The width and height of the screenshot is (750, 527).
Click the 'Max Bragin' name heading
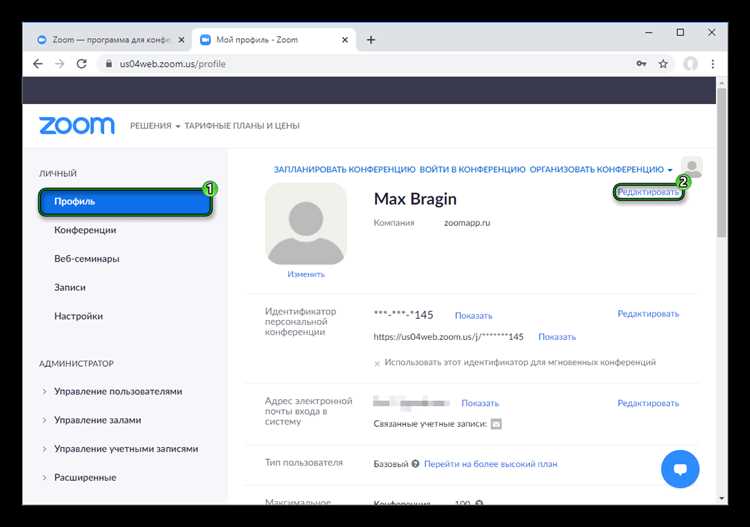click(415, 199)
